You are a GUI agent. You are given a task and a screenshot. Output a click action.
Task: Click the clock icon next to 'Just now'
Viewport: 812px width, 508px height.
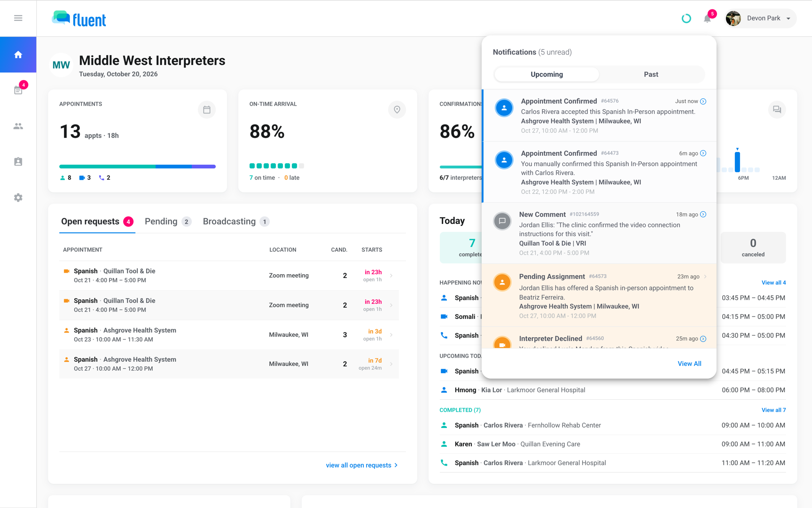point(703,102)
